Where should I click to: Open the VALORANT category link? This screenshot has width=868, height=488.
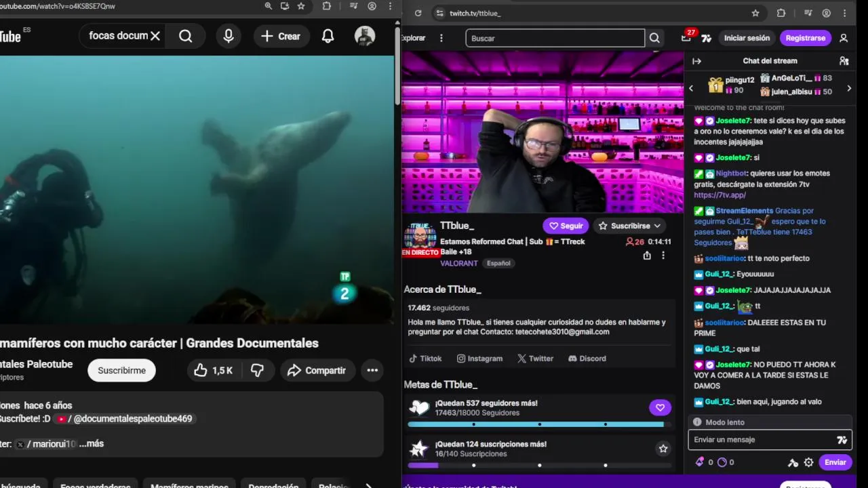click(459, 263)
